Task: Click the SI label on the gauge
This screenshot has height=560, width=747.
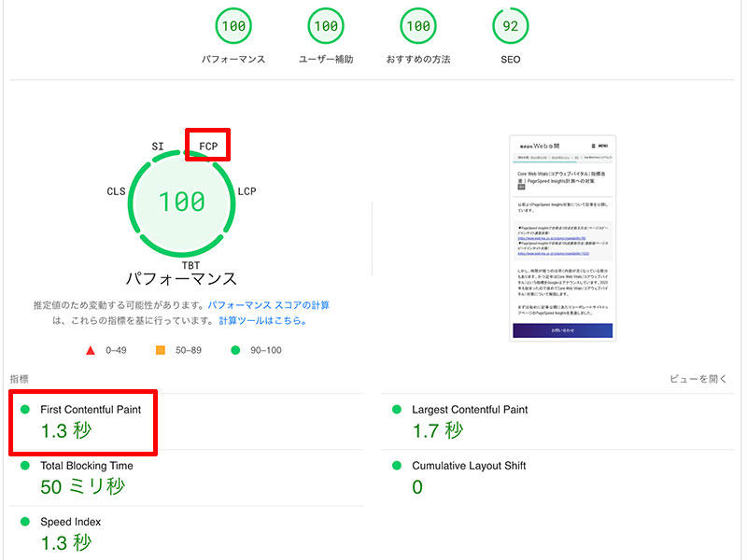Action: (x=158, y=147)
